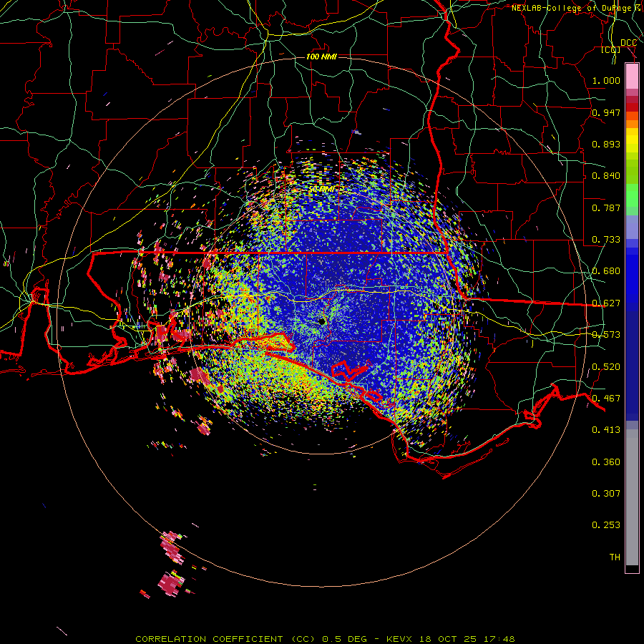Click the 0.360 legend value
Screen dimensions: 644x644
coord(606,462)
